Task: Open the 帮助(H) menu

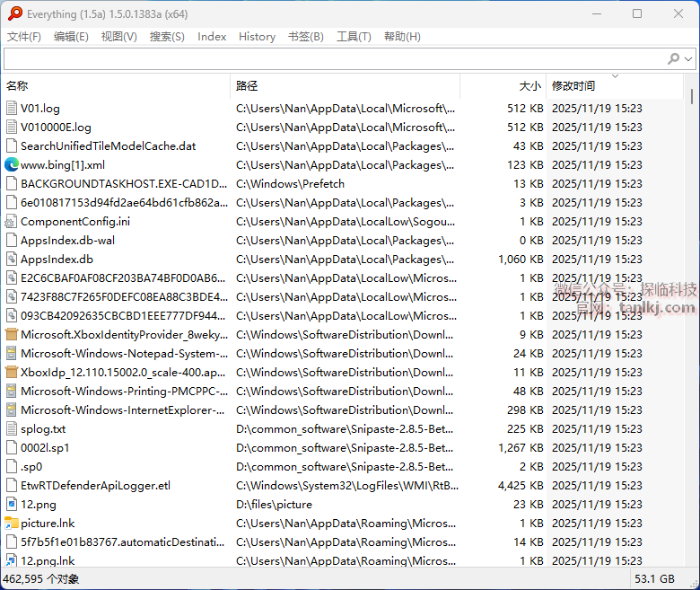Action: [402, 37]
